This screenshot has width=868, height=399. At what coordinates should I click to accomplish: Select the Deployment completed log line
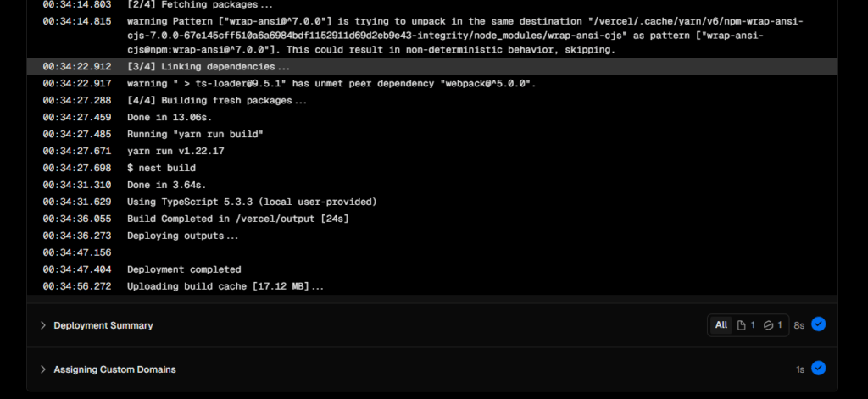[431, 269]
